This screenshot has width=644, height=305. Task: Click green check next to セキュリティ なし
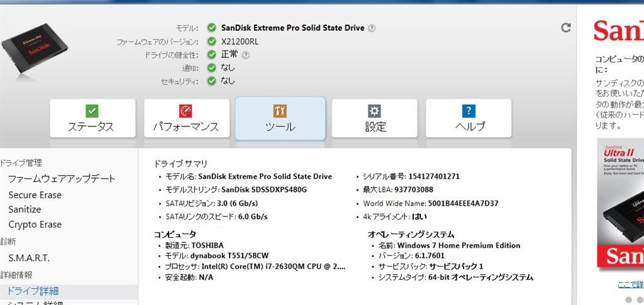[211, 81]
